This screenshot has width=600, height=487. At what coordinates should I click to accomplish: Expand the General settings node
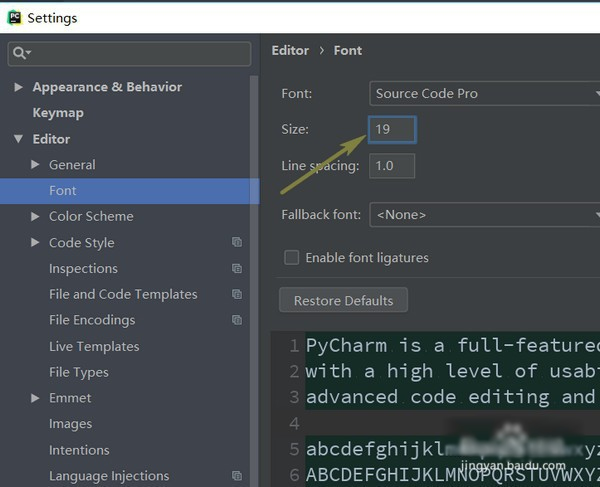[36, 165]
